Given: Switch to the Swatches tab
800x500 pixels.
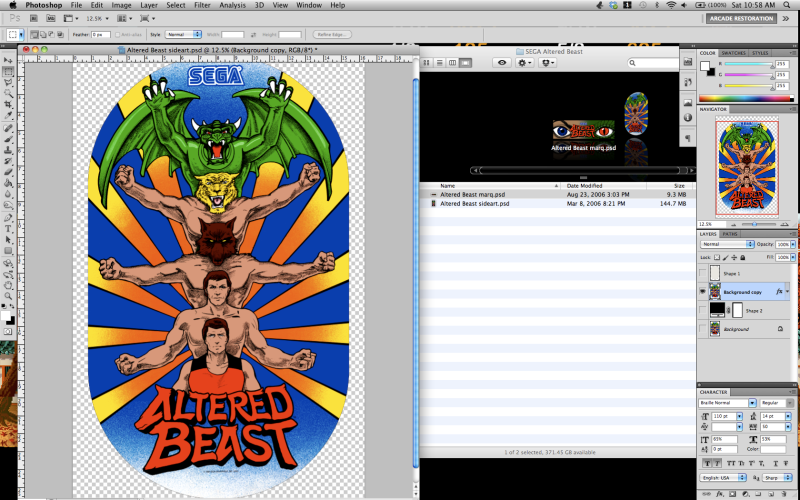Looking at the screenshot, I should (734, 53).
